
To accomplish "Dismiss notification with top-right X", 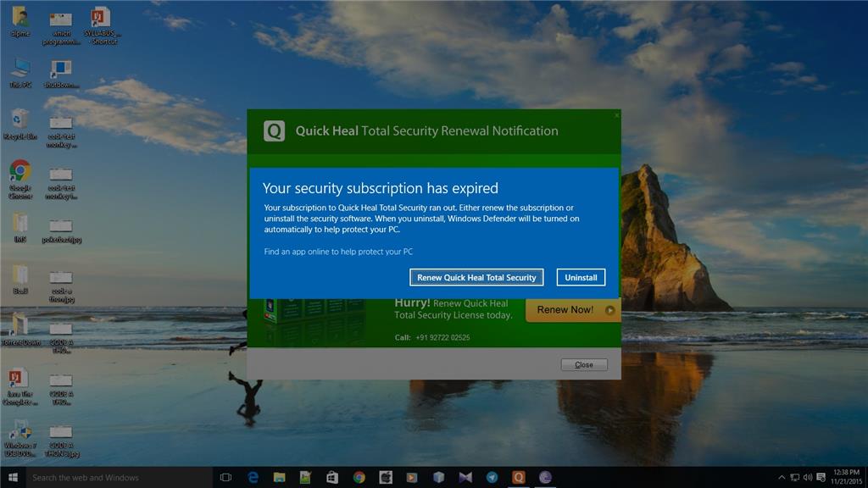I will tap(616, 115).
